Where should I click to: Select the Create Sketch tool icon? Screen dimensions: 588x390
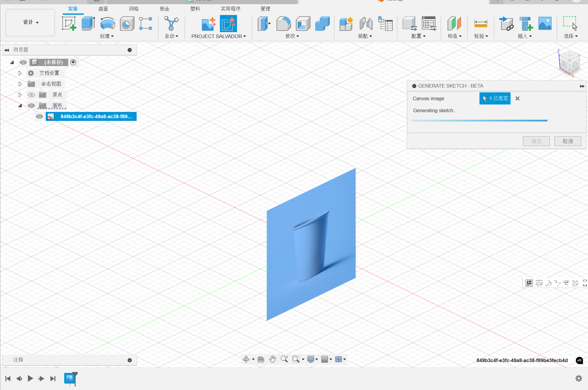[x=69, y=23]
